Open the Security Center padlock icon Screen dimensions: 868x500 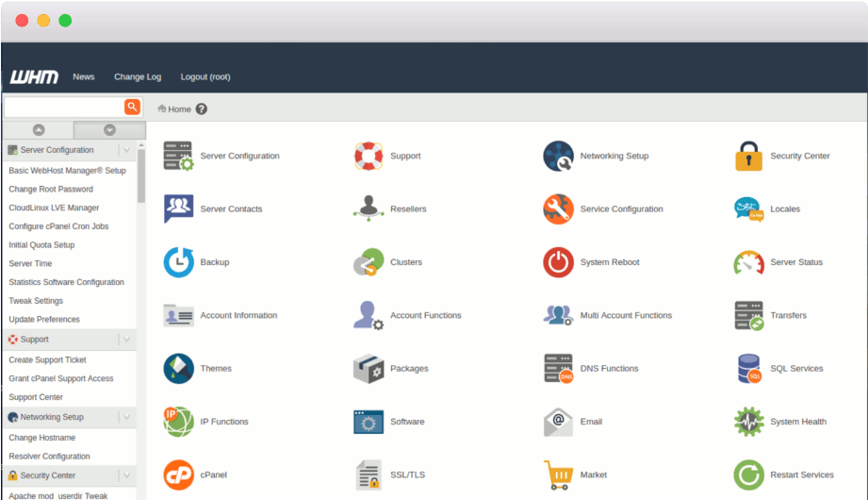point(748,156)
